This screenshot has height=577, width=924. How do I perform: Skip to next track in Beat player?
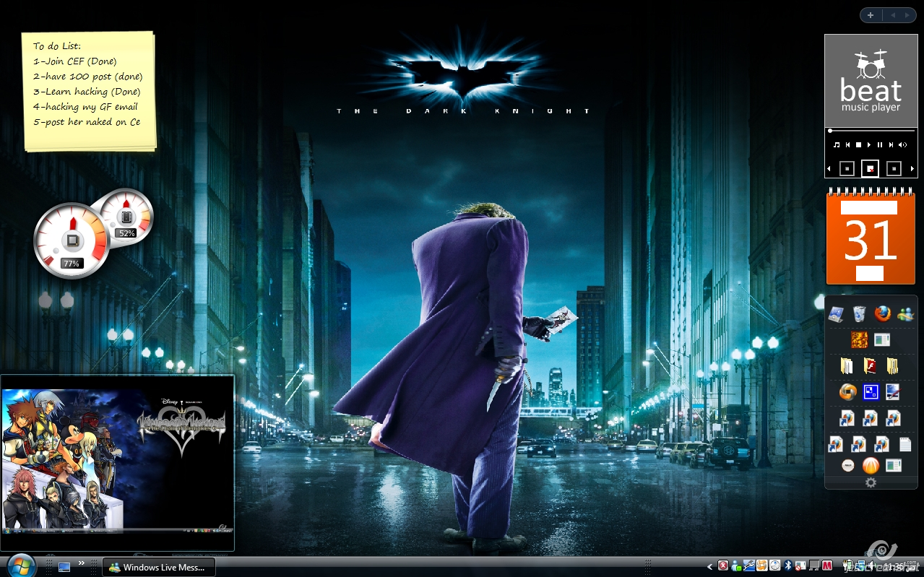[x=891, y=145]
